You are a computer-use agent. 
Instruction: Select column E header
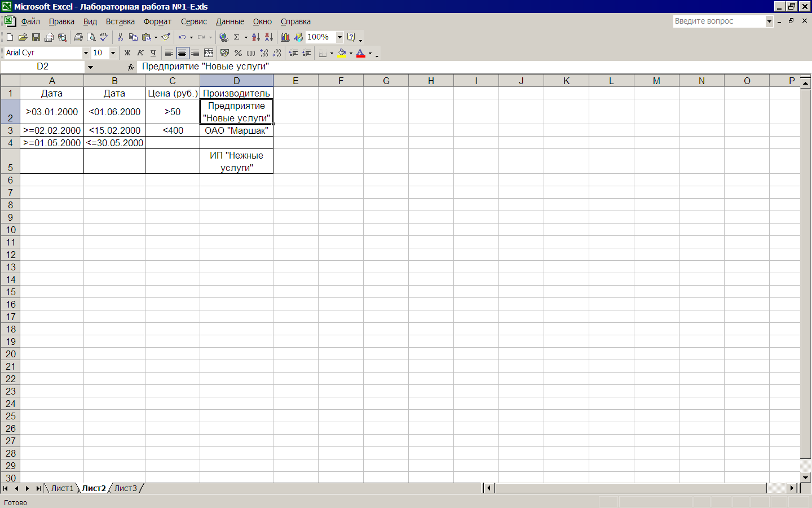click(295, 81)
